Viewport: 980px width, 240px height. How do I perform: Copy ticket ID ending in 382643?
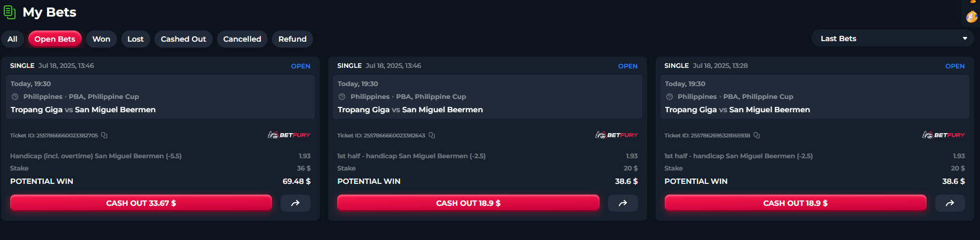coord(432,135)
